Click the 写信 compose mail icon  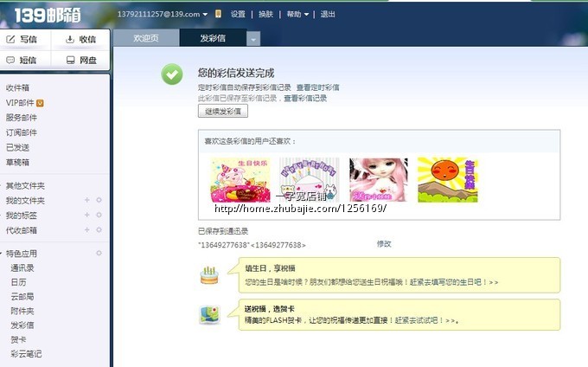11,40
